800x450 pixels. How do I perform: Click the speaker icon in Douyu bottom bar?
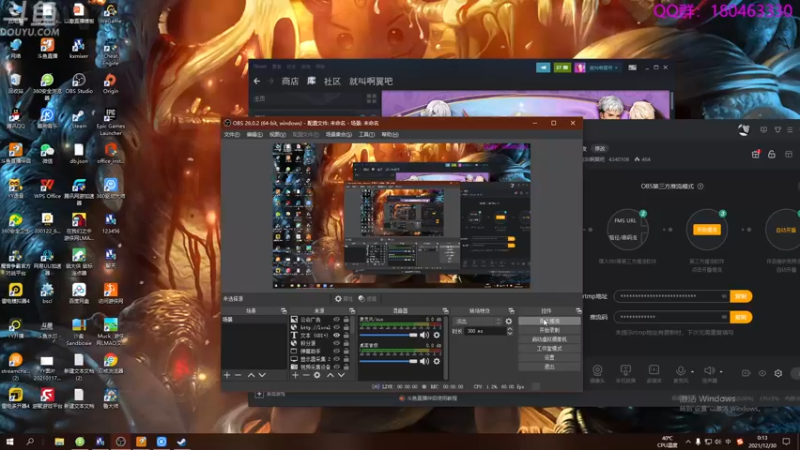[x=709, y=370]
